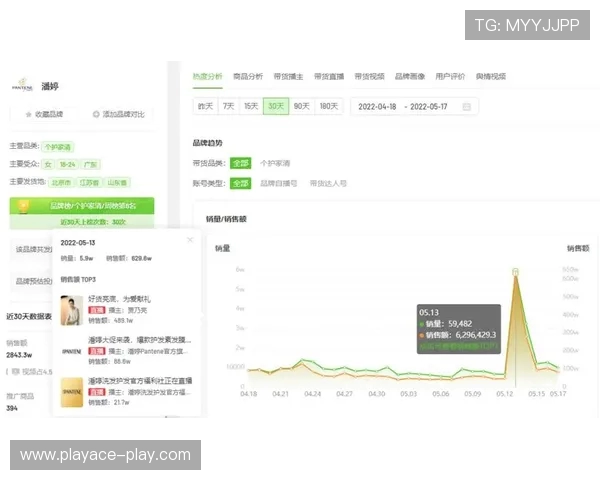Click the 直播 badge of 好货亮亮 entry

(96, 310)
